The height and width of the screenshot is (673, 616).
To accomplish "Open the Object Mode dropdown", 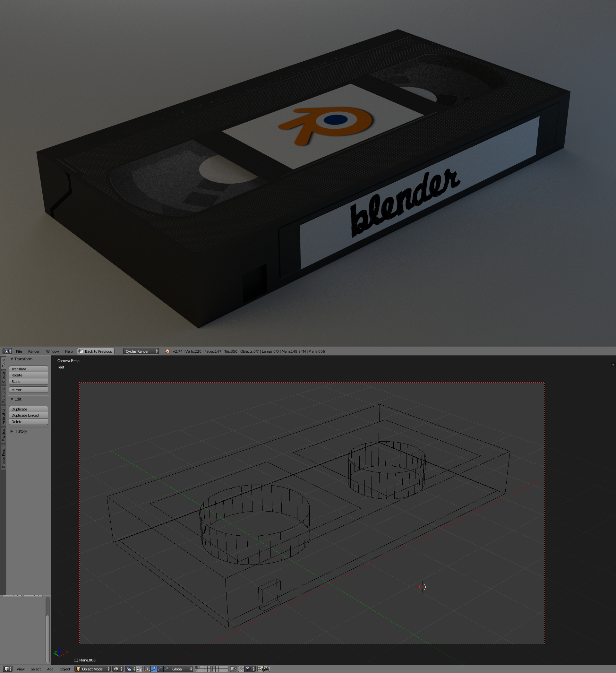I will 92,669.
